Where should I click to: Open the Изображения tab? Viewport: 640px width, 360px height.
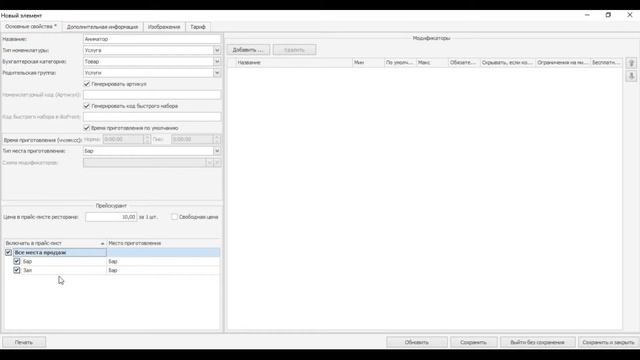click(164, 27)
